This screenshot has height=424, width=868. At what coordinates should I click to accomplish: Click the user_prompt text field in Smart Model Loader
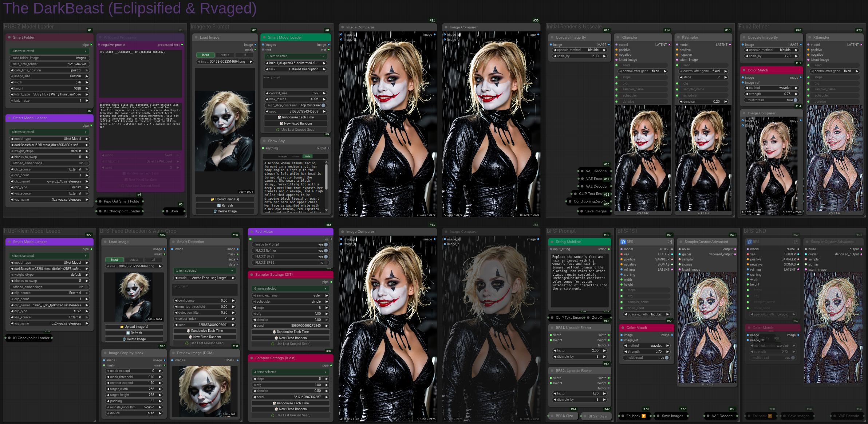[x=296, y=82]
